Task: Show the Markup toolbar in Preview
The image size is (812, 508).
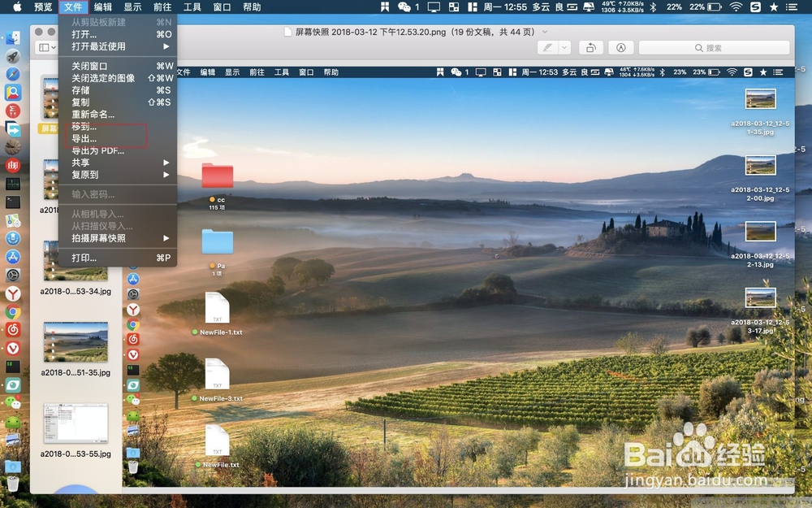Action: click(621, 48)
